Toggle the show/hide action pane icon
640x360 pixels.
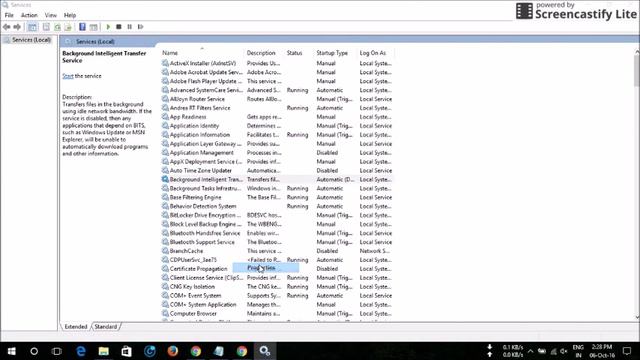pyautogui.click(x=93, y=27)
